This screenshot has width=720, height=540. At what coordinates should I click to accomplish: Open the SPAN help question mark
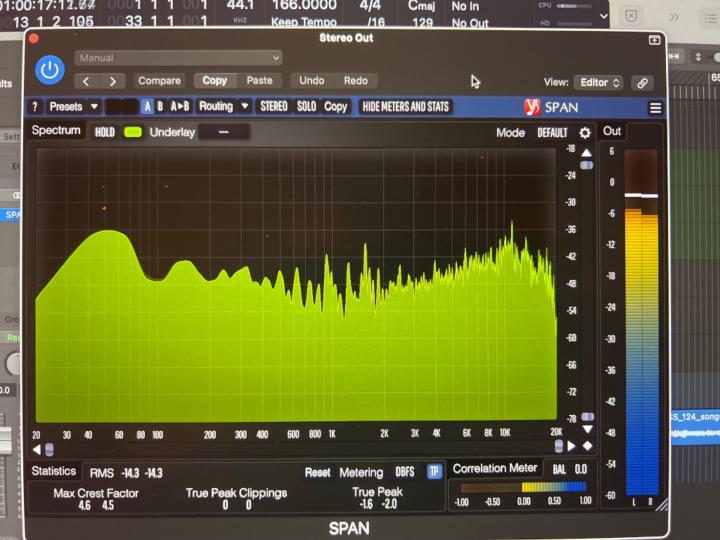(35, 107)
